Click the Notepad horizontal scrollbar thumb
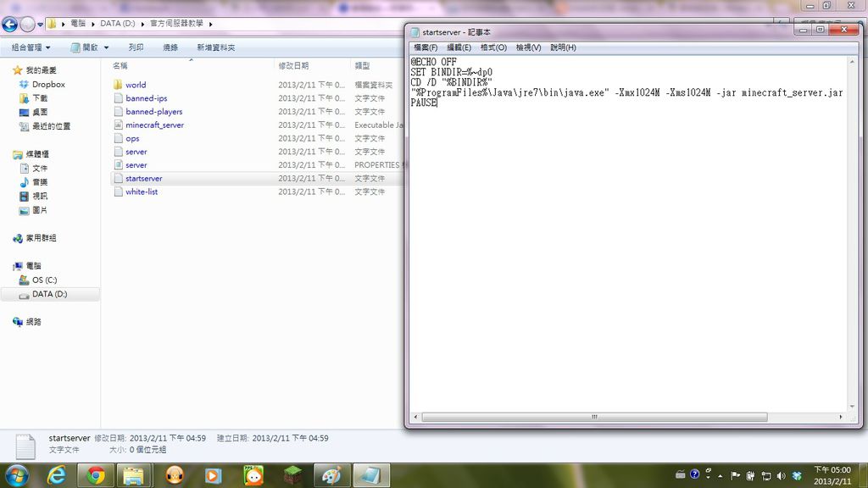 tap(594, 417)
